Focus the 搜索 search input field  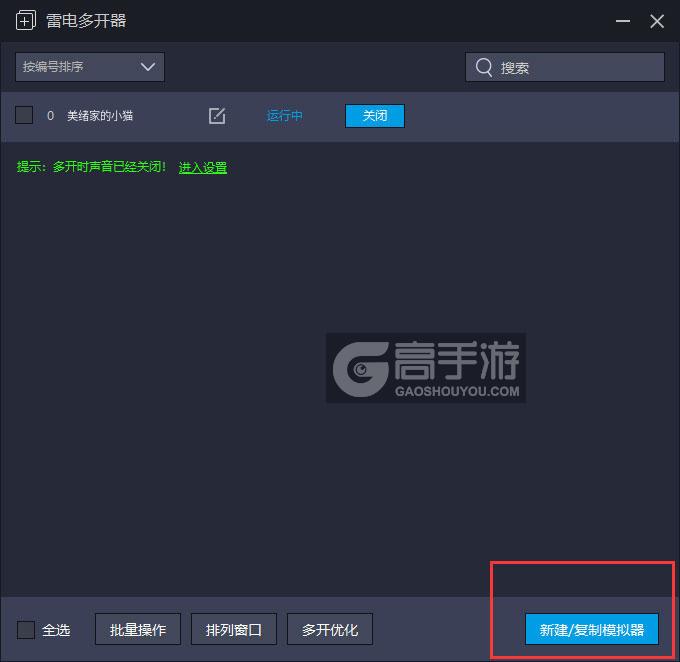[x=565, y=67]
